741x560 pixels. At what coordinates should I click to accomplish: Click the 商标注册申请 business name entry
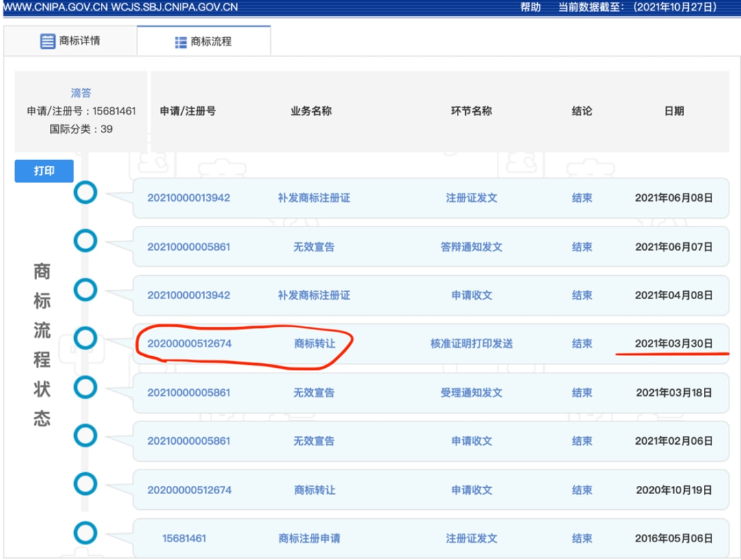click(x=309, y=539)
